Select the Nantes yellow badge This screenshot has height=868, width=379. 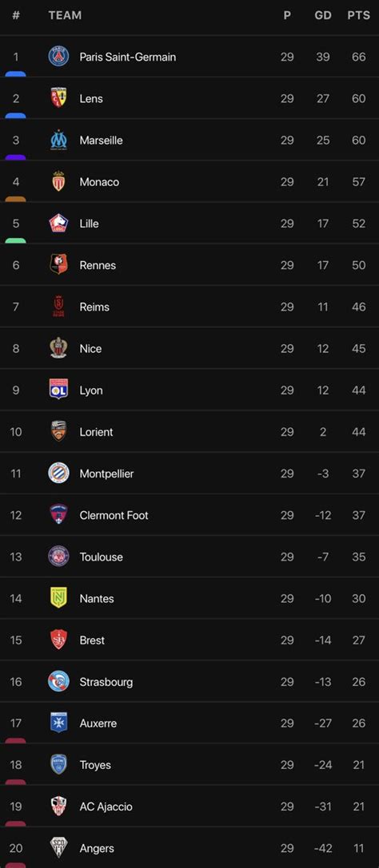click(58, 598)
